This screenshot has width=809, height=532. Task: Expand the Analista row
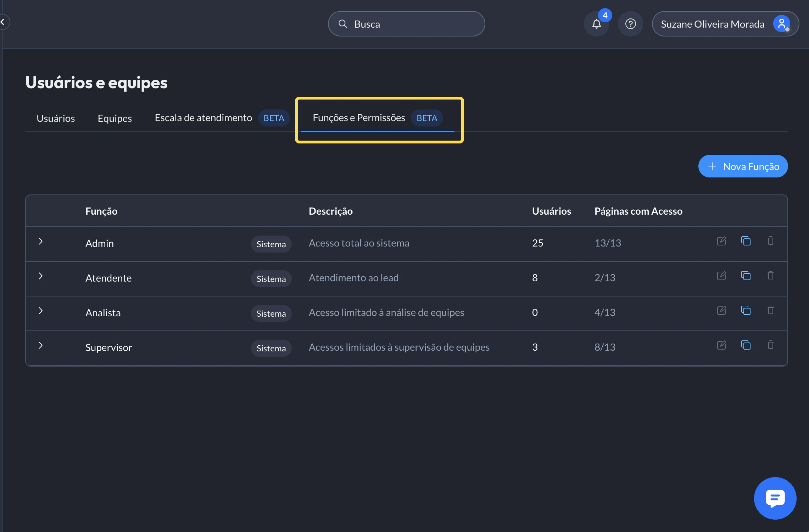point(41,311)
